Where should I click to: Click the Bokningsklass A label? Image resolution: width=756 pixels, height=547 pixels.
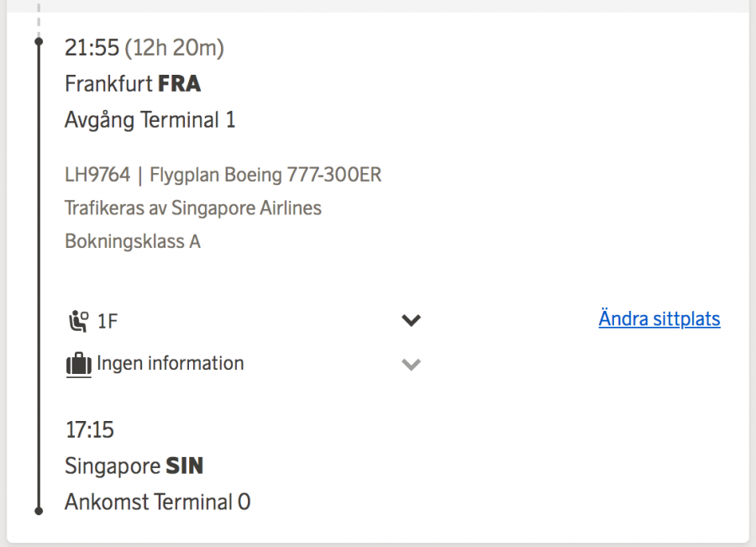(x=132, y=241)
